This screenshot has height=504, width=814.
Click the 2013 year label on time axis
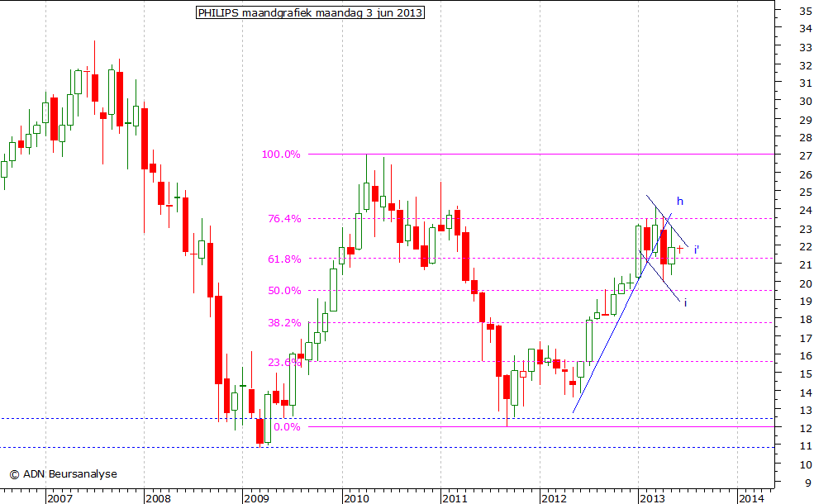click(x=652, y=498)
